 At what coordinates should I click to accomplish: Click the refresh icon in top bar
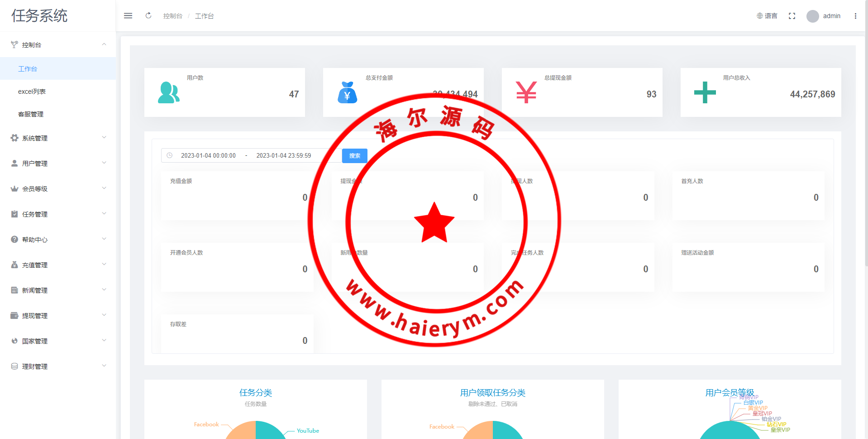pyautogui.click(x=148, y=16)
